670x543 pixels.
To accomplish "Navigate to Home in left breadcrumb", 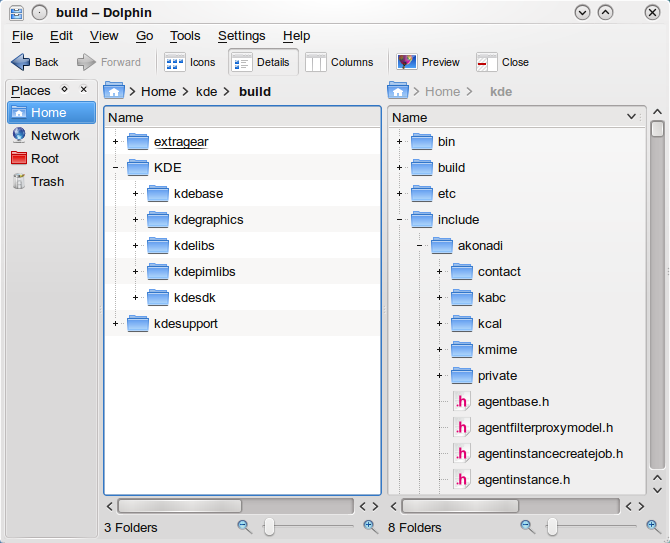I will (x=159, y=91).
